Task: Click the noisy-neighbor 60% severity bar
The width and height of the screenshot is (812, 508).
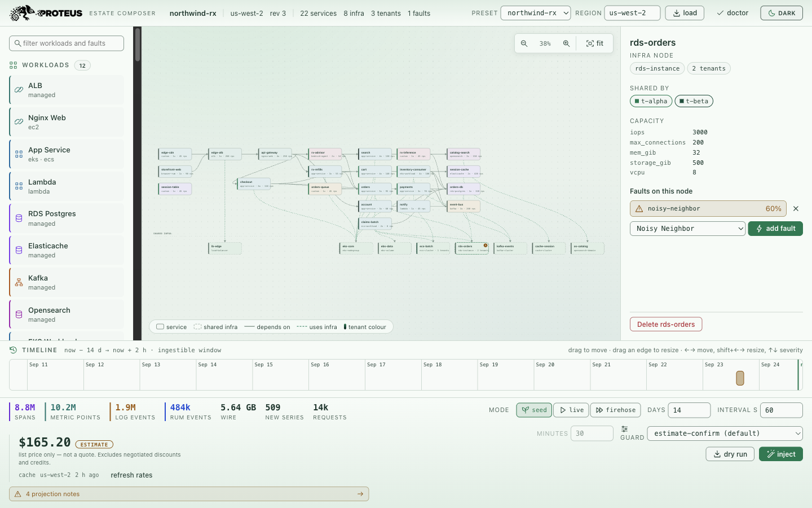Action: point(708,209)
